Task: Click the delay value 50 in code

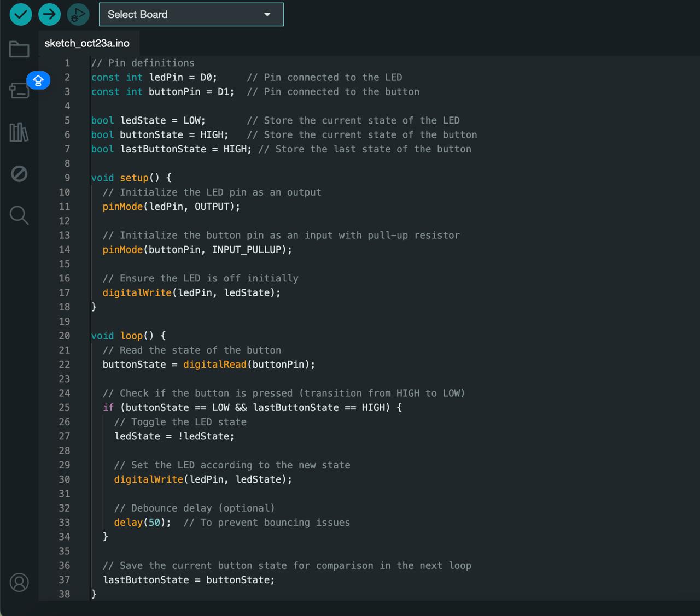Action: click(x=154, y=523)
